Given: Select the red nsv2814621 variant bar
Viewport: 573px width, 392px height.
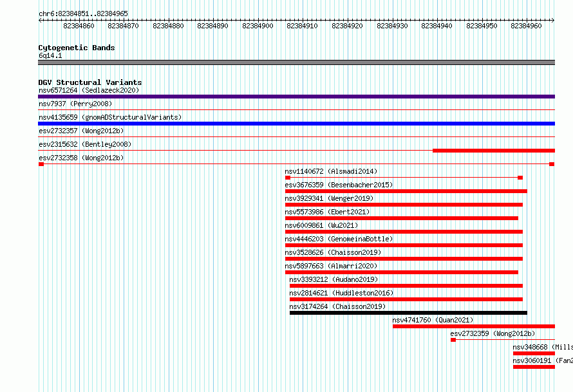Looking at the screenshot, I should point(406,299).
